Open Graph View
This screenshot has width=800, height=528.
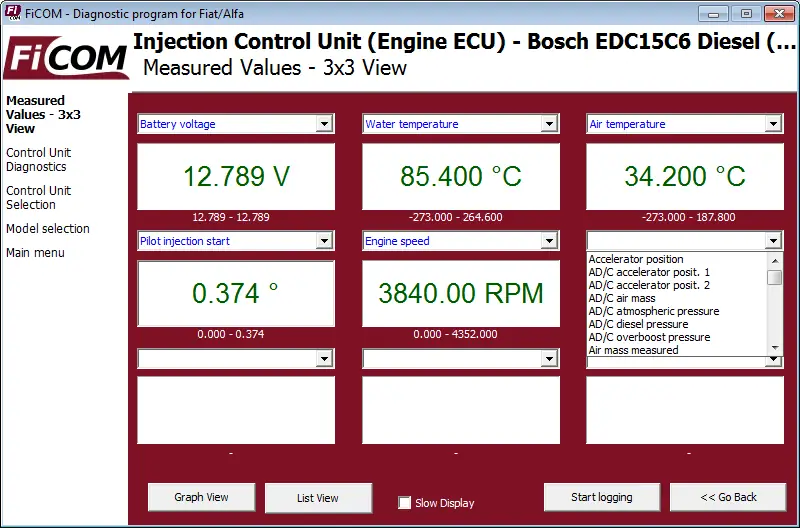click(202, 497)
